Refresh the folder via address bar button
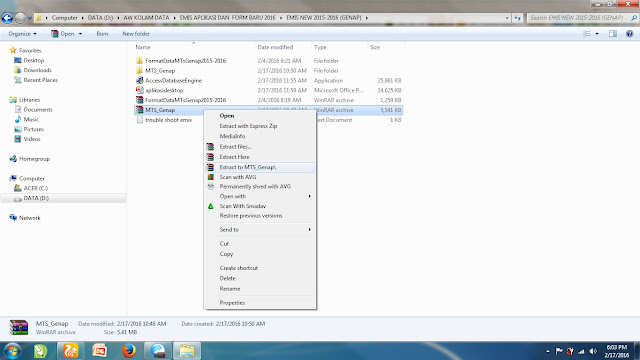This screenshot has height=360, width=640. (518, 18)
